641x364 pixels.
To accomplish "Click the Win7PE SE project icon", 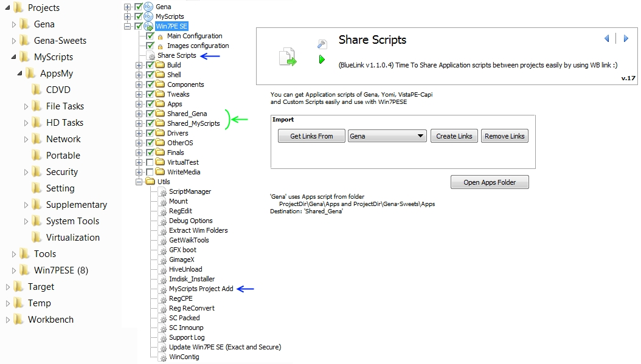I will (x=148, y=26).
